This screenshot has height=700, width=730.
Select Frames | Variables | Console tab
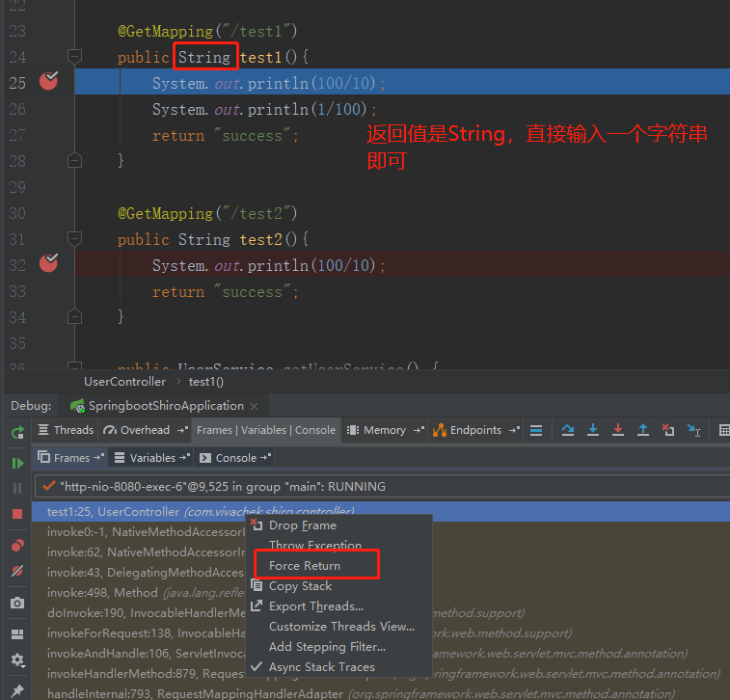pyautogui.click(x=266, y=430)
